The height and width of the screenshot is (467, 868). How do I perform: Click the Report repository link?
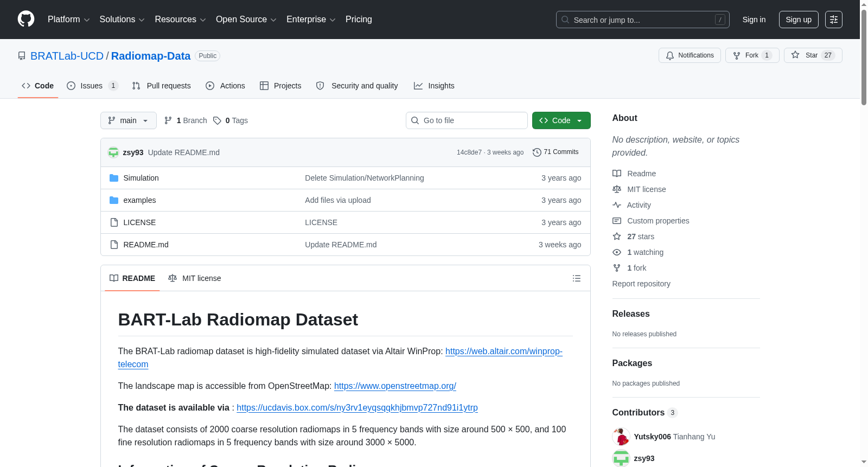(641, 284)
